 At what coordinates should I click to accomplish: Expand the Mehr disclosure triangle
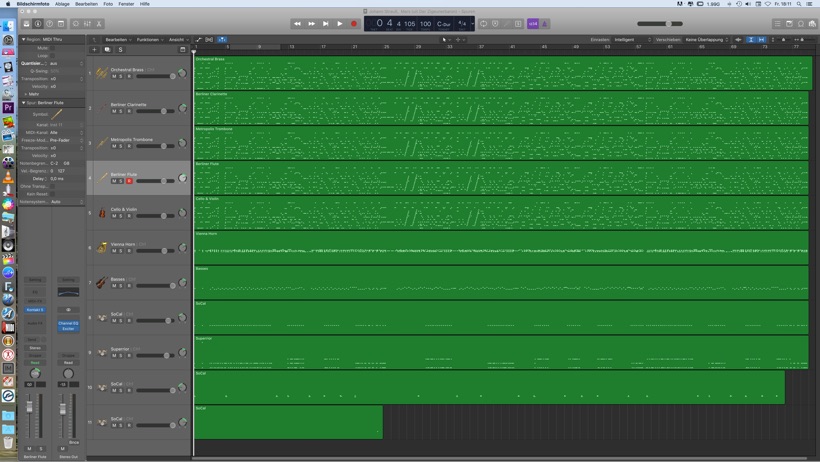coord(26,94)
